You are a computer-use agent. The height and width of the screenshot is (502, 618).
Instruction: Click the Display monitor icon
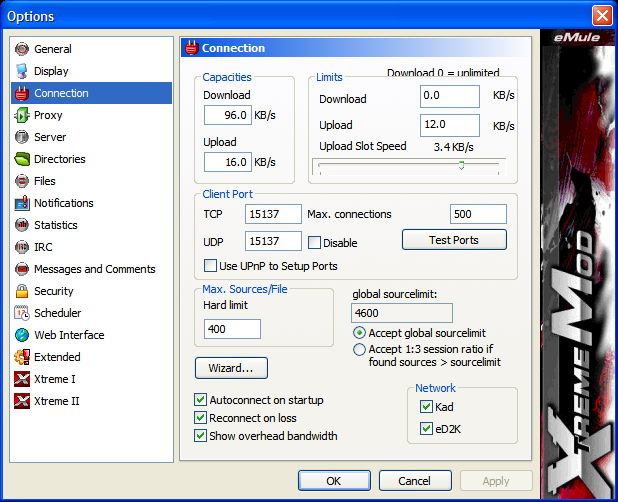tap(22, 71)
